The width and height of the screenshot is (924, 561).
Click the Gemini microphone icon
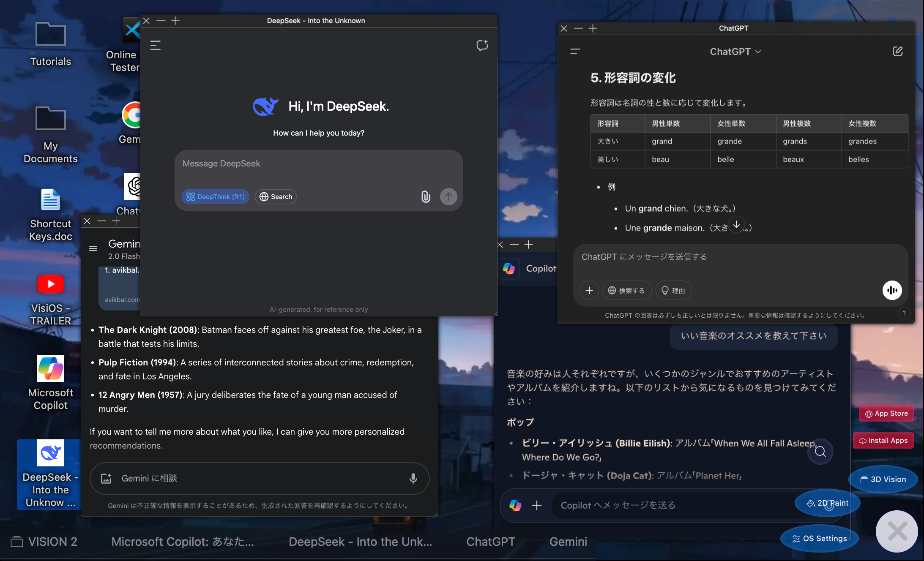[x=413, y=479]
